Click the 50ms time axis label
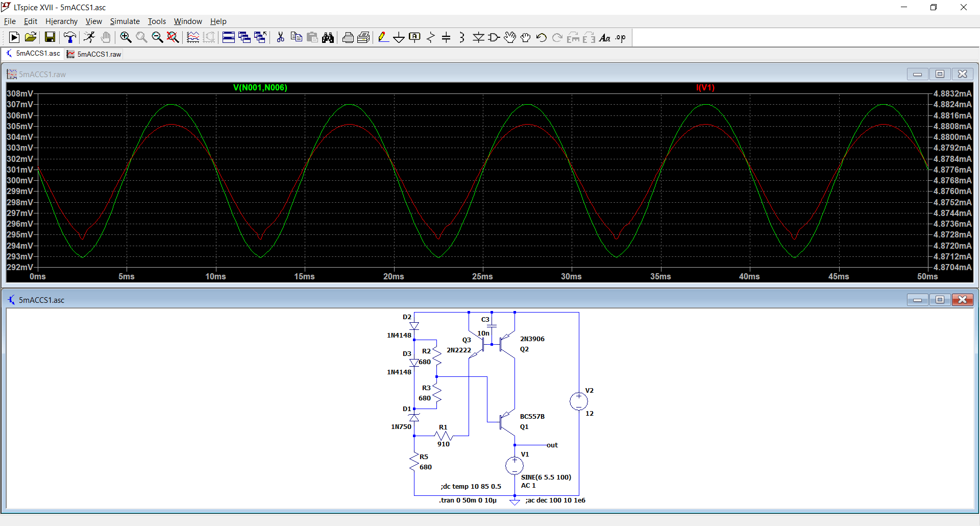This screenshot has width=980, height=526. click(x=927, y=276)
